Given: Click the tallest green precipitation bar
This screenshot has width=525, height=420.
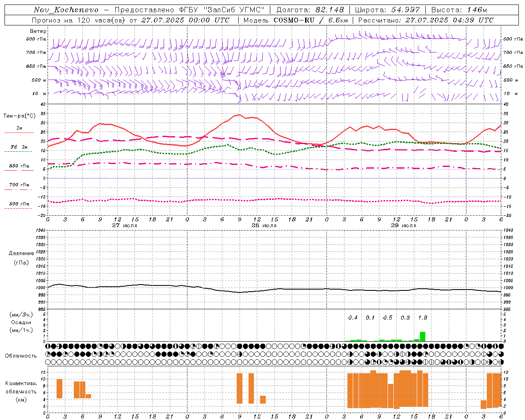Looking at the screenshot, I should pos(422,336).
